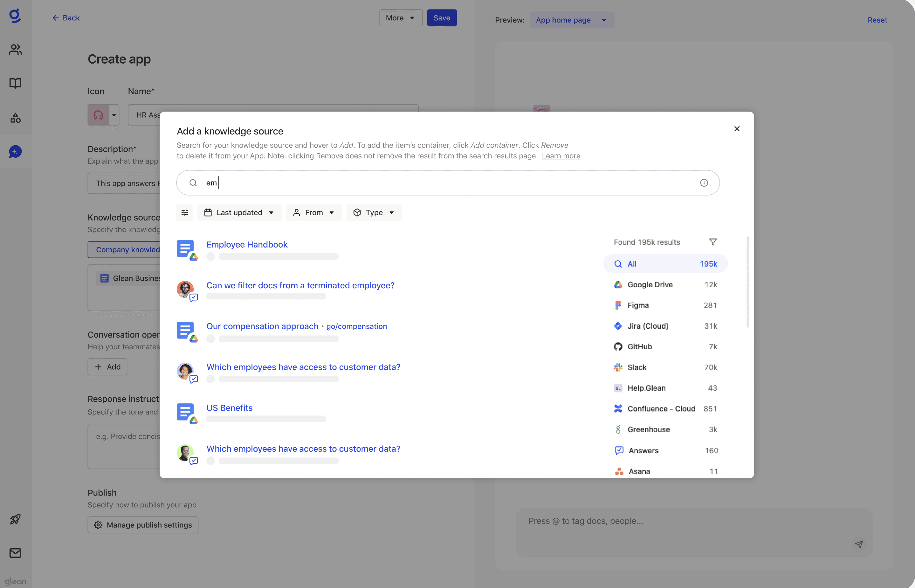Go Back from Create app
The image size is (915, 588).
66,18
